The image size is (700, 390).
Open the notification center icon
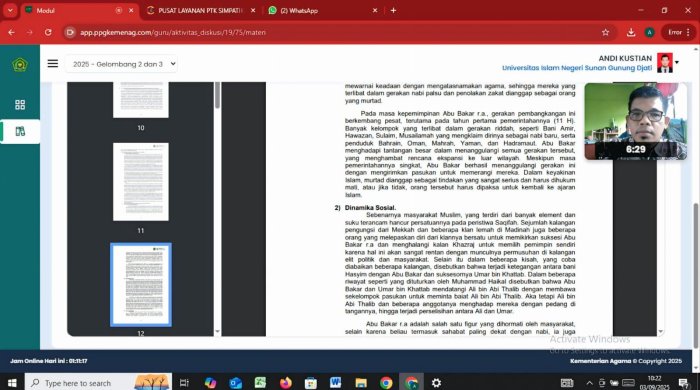click(683, 383)
